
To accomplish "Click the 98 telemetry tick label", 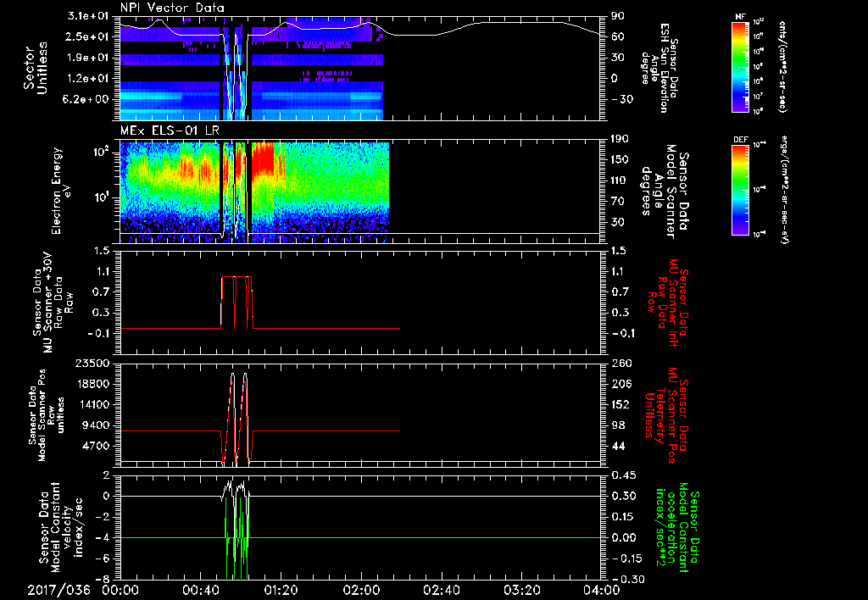I will tap(617, 425).
